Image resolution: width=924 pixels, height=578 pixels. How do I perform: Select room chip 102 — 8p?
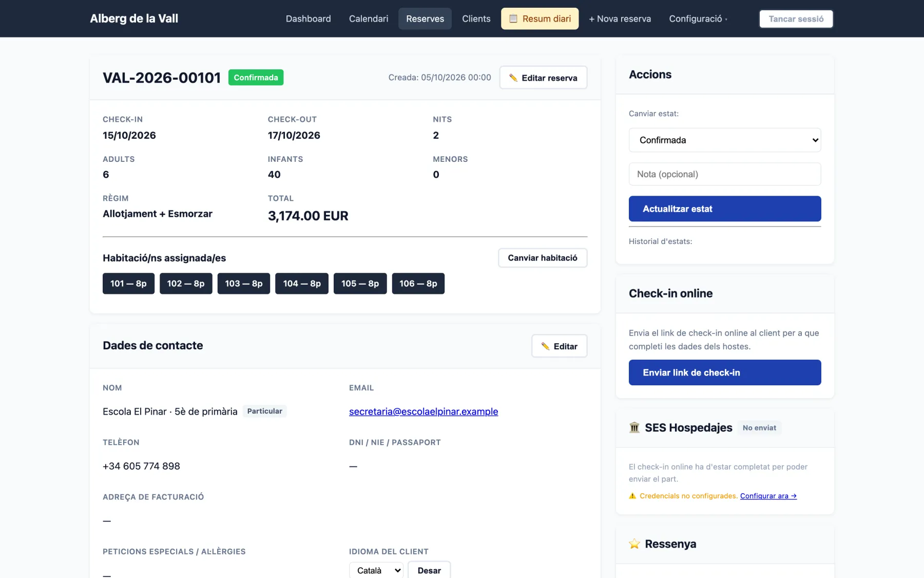pos(186,284)
